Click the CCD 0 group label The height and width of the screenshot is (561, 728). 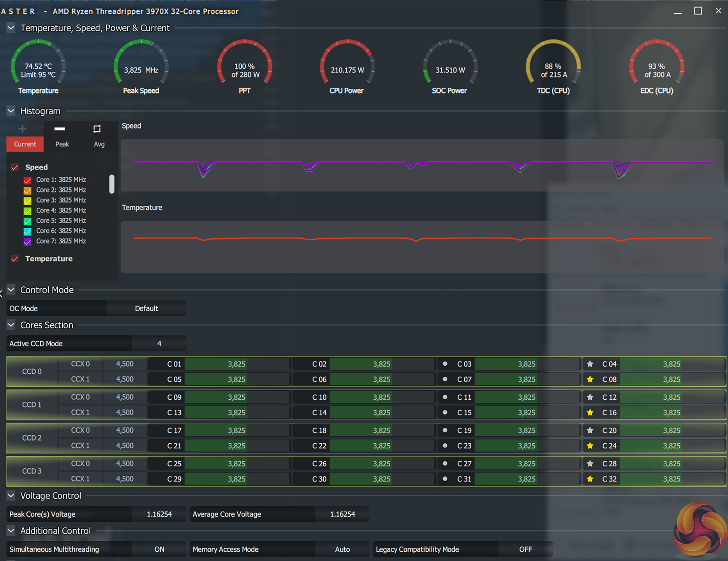click(x=32, y=372)
